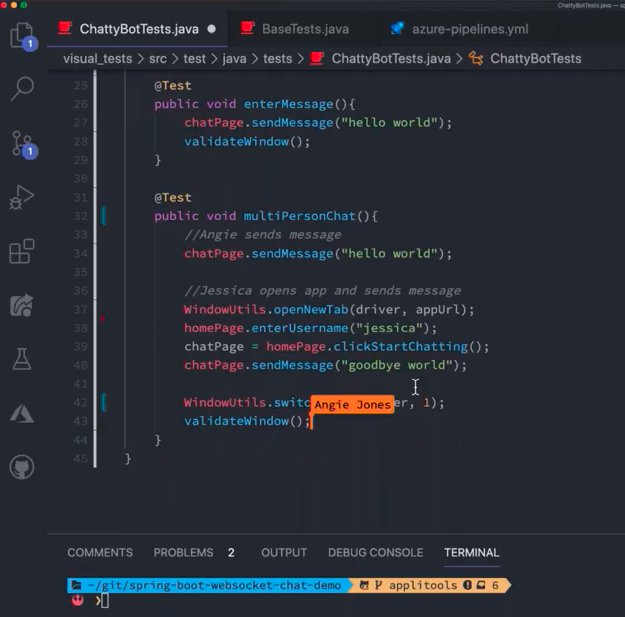Viewport: 625px width, 617px height.
Task: Open the Explorer view in activity bar
Action: pos(21,38)
